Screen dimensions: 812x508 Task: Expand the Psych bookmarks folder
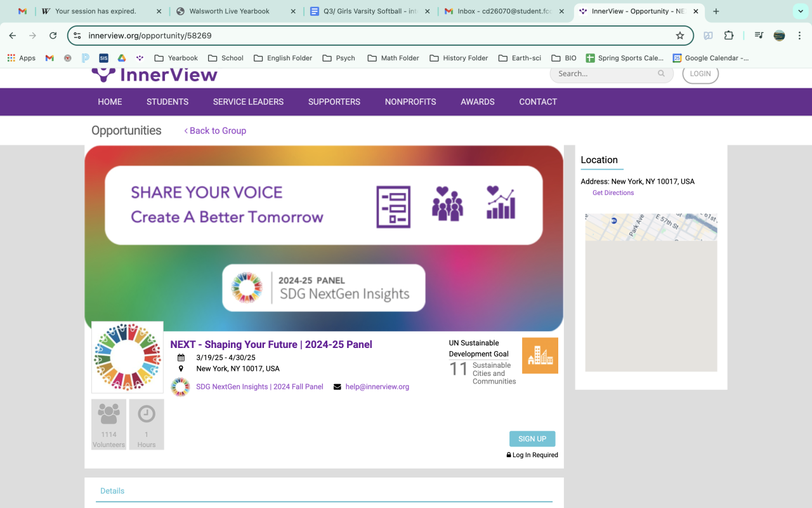(339, 58)
